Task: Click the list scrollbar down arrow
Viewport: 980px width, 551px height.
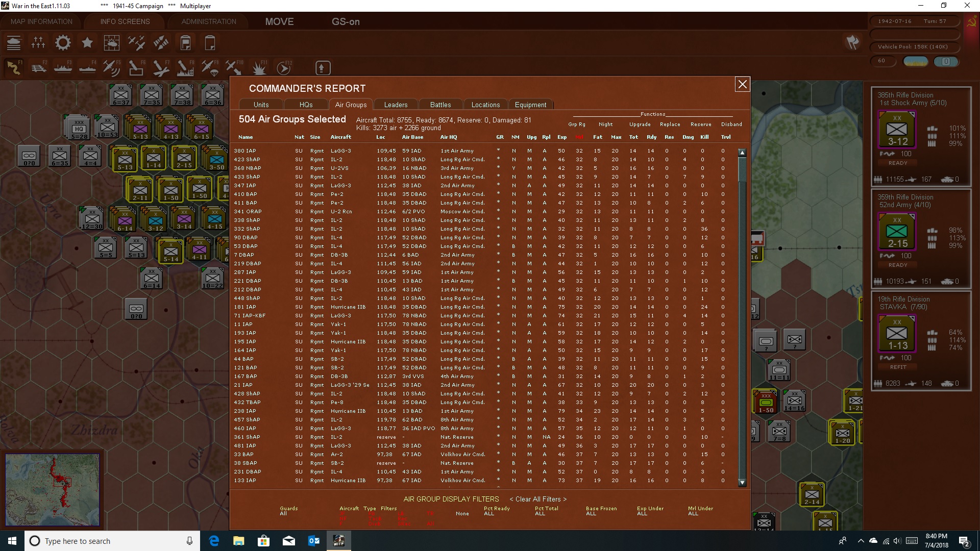Action: point(742,482)
